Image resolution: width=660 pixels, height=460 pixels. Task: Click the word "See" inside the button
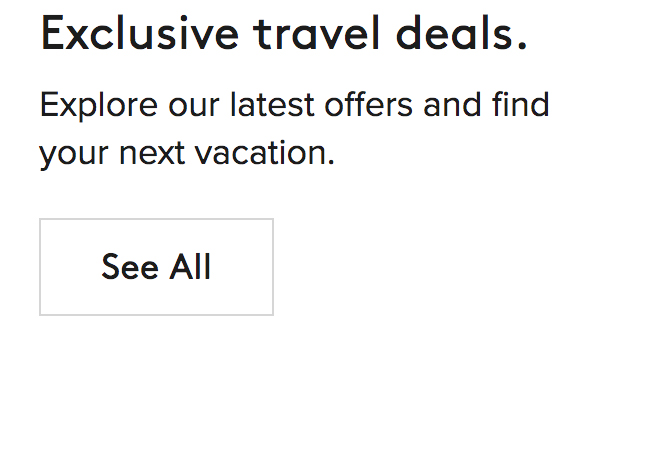[x=130, y=267]
